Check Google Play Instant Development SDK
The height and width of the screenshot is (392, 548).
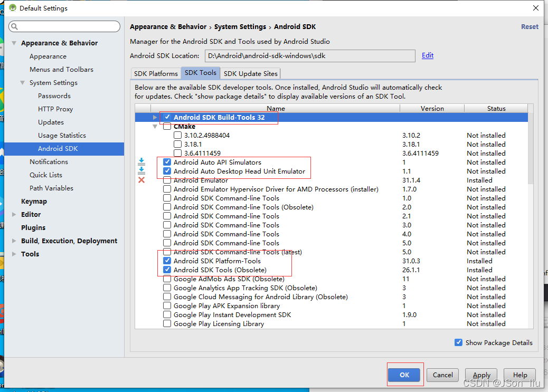[x=167, y=314]
